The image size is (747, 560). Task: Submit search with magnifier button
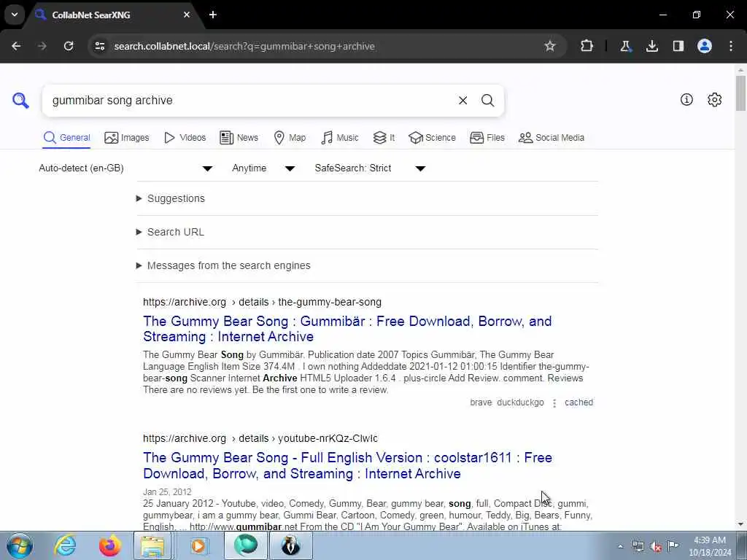point(487,101)
